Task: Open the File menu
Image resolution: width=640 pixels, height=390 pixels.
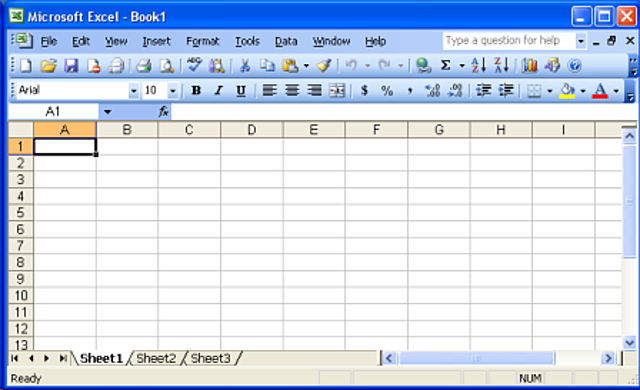Action: 49,41
